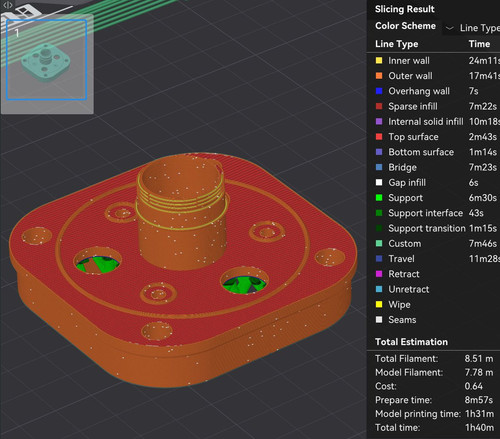Click the Total Filament 8.51 m value
This screenshot has width=500, height=439.
479,359
